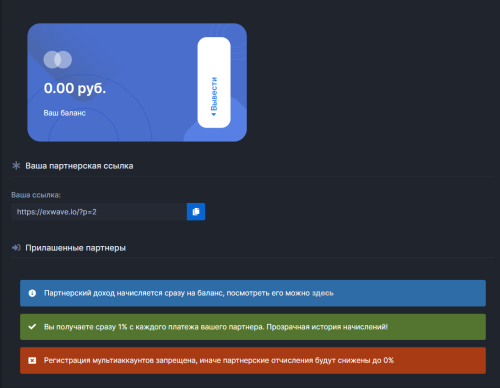This screenshot has height=388, width=500.
Task: Click the X icon in red alert
Action: [x=32, y=360]
